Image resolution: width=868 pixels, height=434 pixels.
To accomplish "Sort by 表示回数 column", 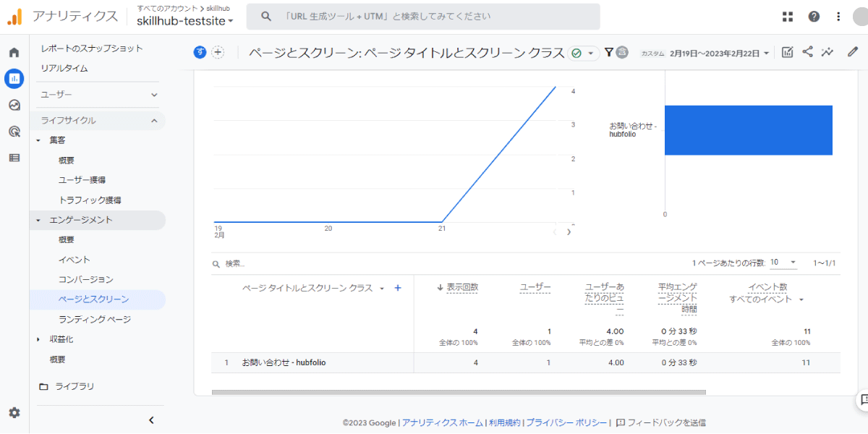I will (x=462, y=287).
